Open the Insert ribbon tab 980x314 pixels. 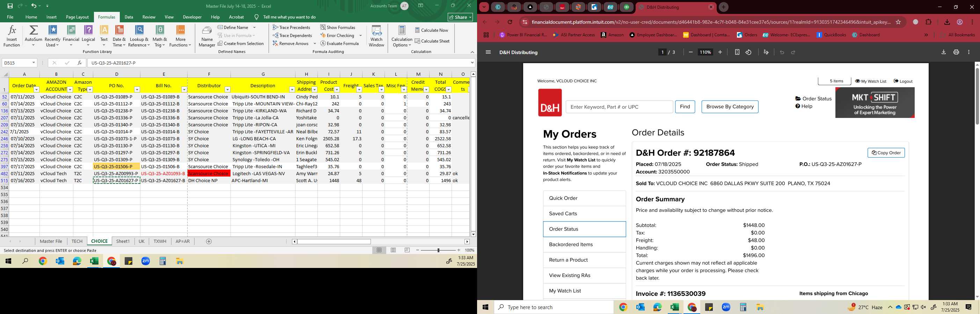tap(51, 17)
